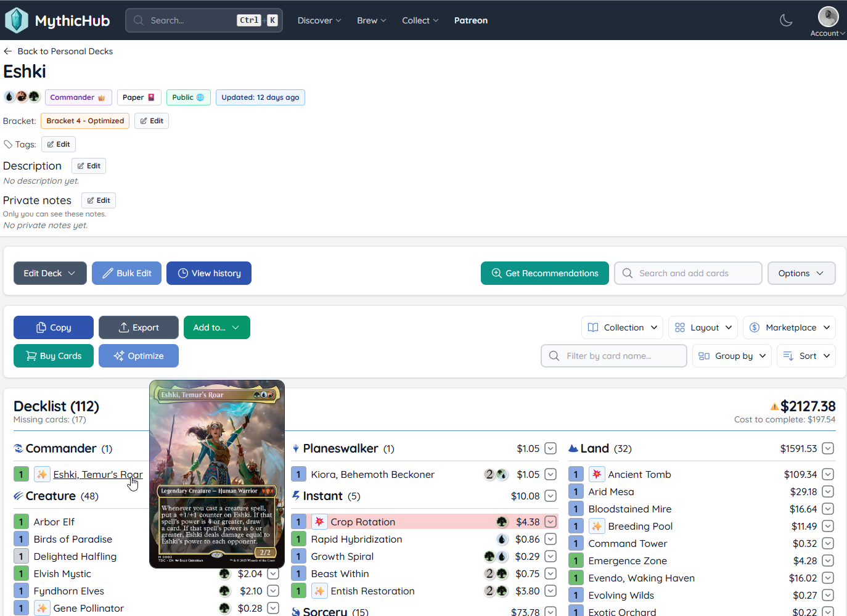The height and width of the screenshot is (616, 847).
Task: Click the MythicHub gem logo
Action: point(17,20)
